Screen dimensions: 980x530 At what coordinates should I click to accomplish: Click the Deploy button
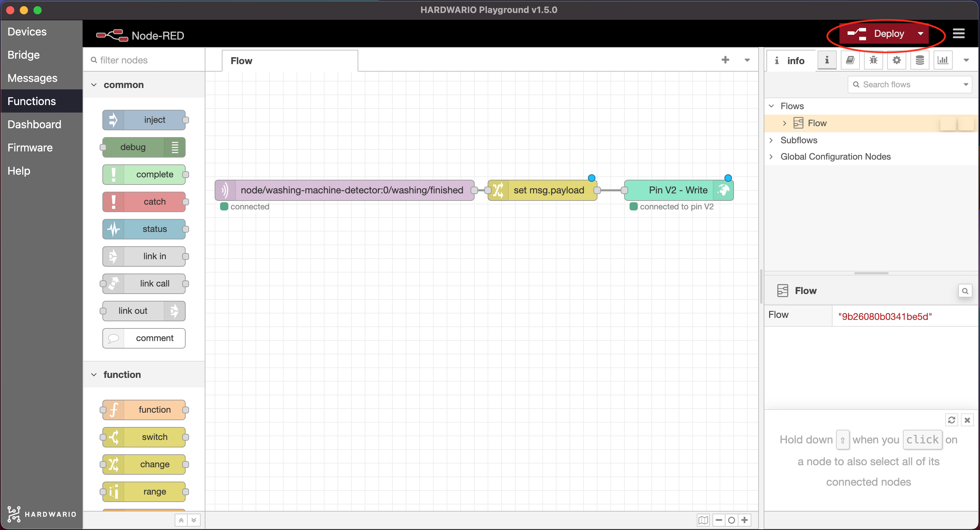point(876,34)
